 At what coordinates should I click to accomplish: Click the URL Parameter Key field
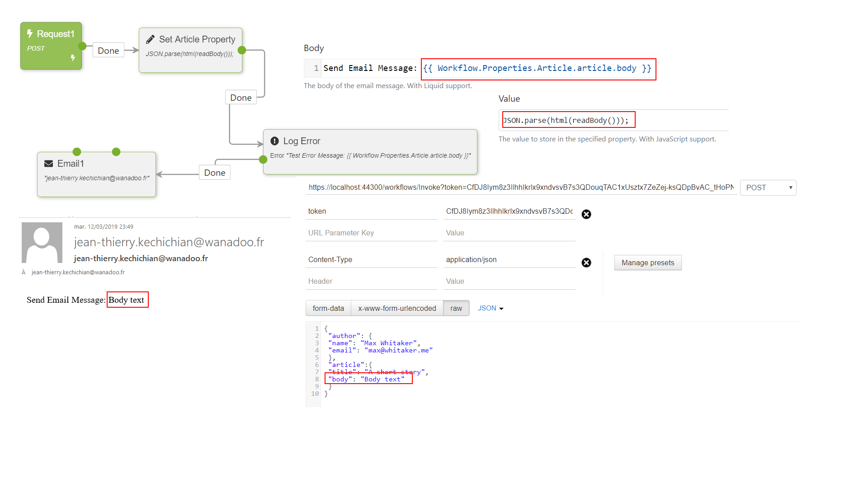coord(371,233)
